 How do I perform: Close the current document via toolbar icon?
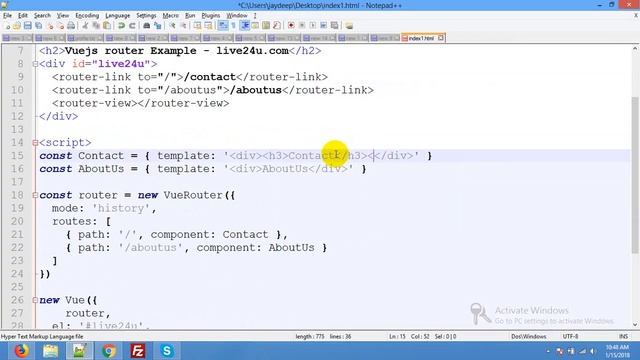tap(49, 26)
